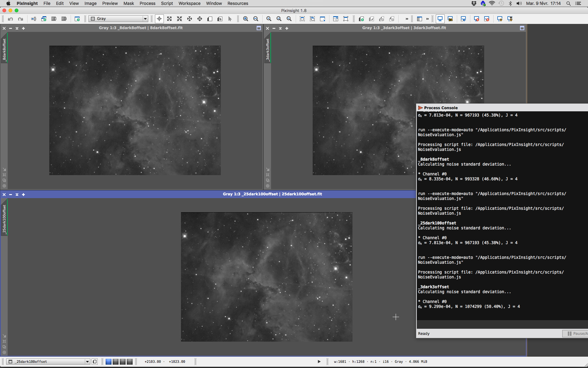The image size is (588, 368).
Task: Toggle the thumbnail preview box near image selector
Action: [95, 362]
